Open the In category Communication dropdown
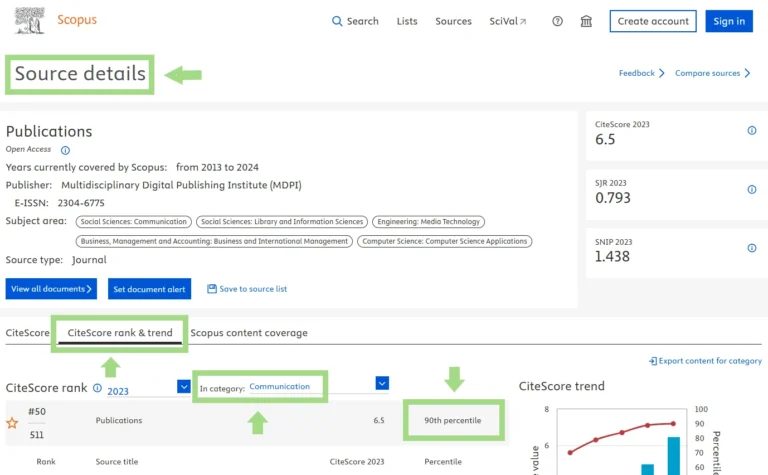The height and width of the screenshot is (475, 768). (x=382, y=383)
